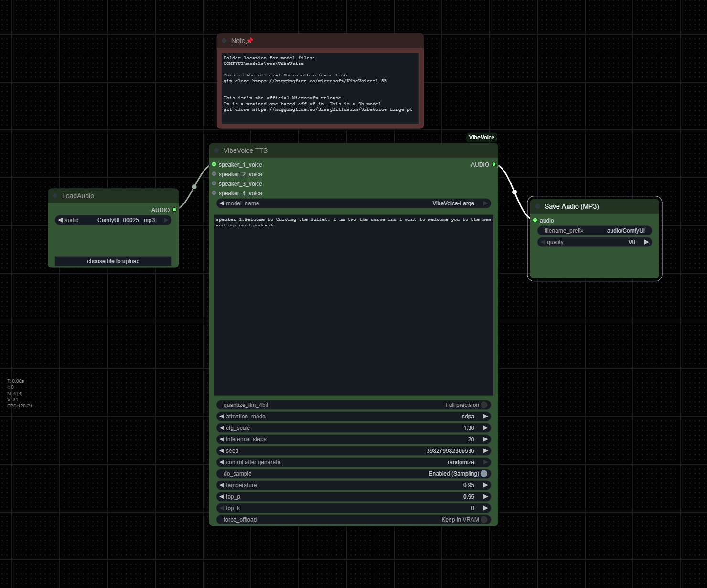The image size is (707, 588).
Task: Click the LoadAudio node collapse dot
Action: click(x=55, y=196)
